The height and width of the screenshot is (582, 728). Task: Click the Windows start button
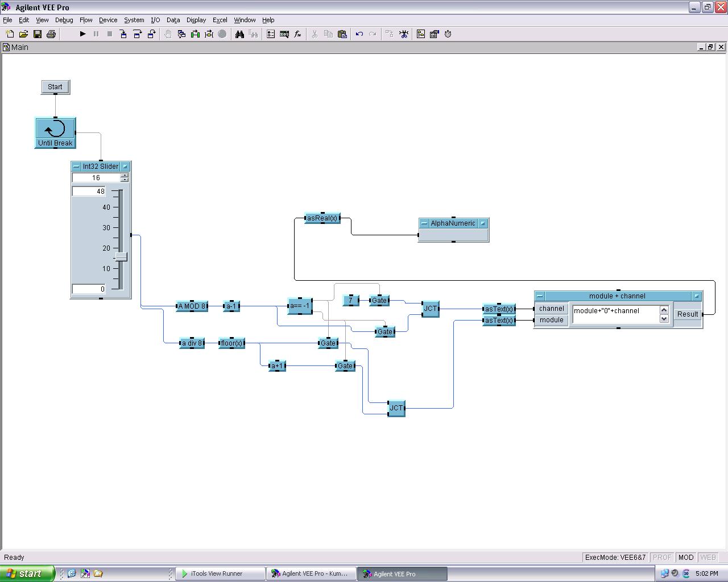click(27, 573)
